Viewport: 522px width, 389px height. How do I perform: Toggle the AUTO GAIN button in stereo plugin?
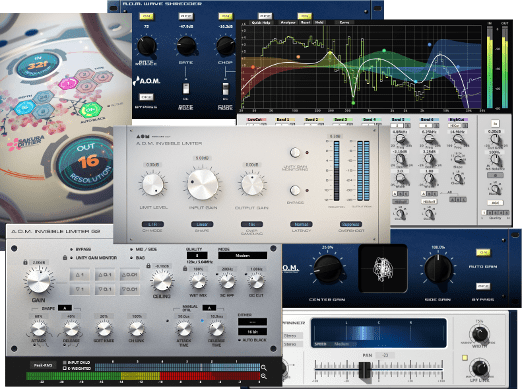(x=483, y=253)
